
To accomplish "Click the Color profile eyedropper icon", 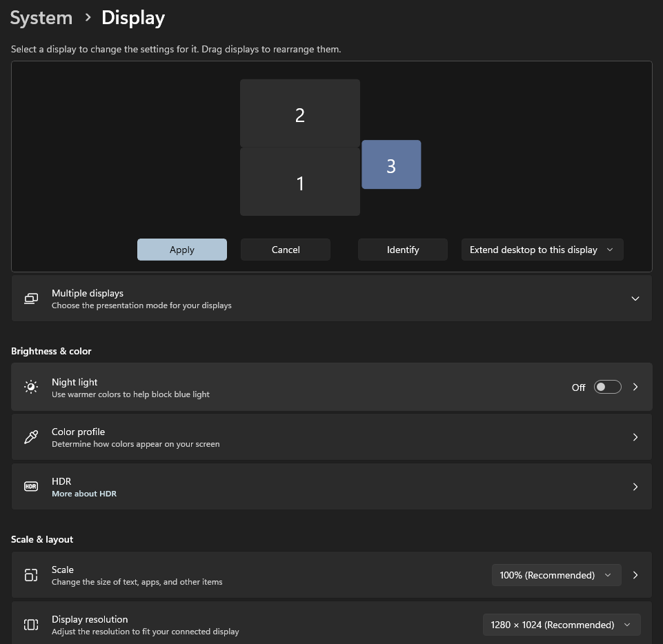I will (31, 437).
